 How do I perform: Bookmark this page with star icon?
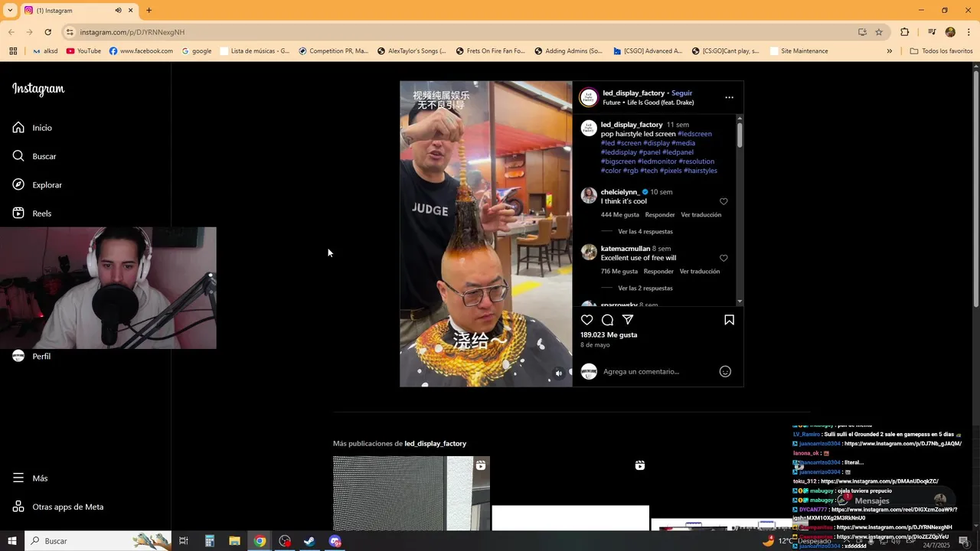879,32
